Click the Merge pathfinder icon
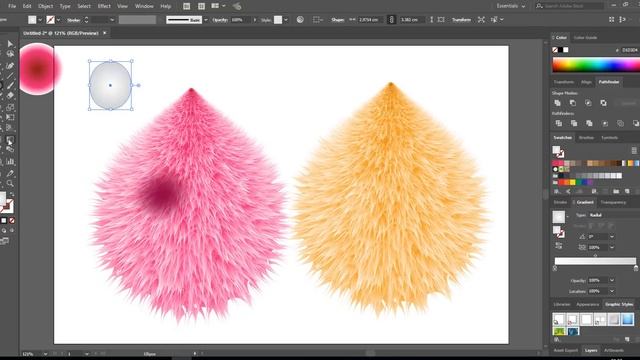 pyautogui.click(x=589, y=123)
